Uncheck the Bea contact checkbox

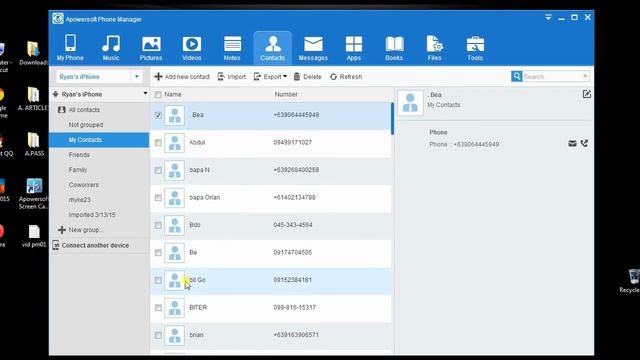coord(158,115)
